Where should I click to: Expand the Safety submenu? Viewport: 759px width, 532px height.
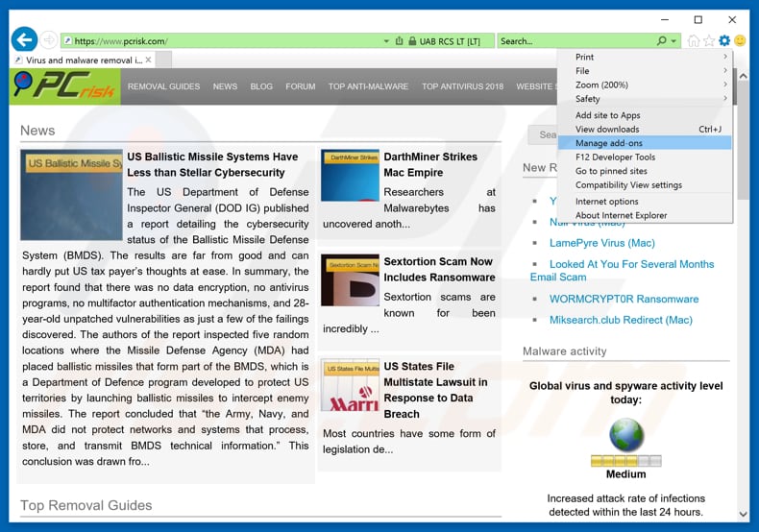click(x=645, y=99)
